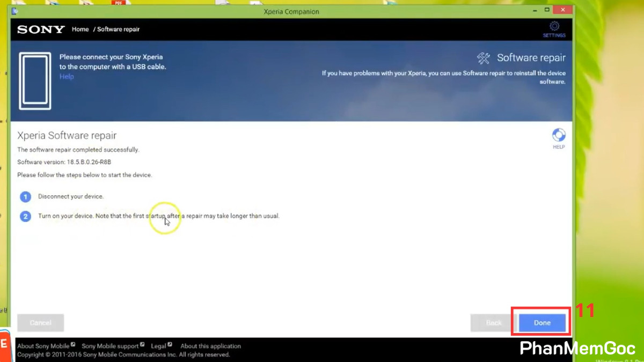Click the PDF desktop icon behind window
The image size is (644, 362).
point(118,3)
